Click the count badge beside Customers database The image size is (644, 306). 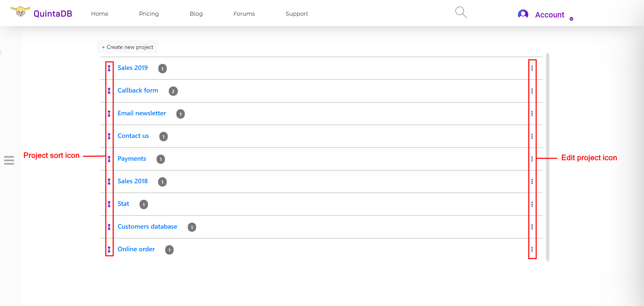pos(192,227)
